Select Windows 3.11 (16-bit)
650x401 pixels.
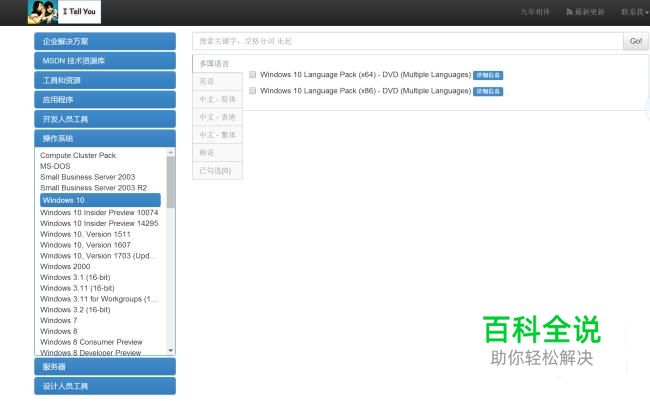point(77,288)
